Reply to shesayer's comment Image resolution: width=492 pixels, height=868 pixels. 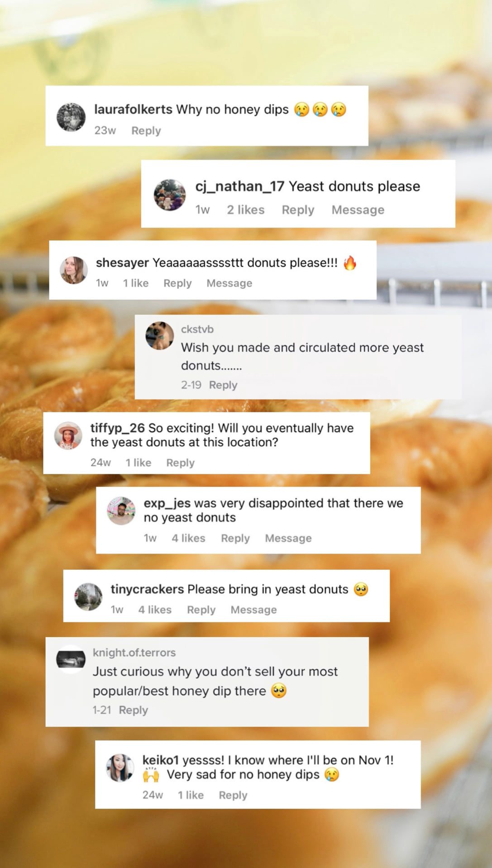[x=177, y=283]
